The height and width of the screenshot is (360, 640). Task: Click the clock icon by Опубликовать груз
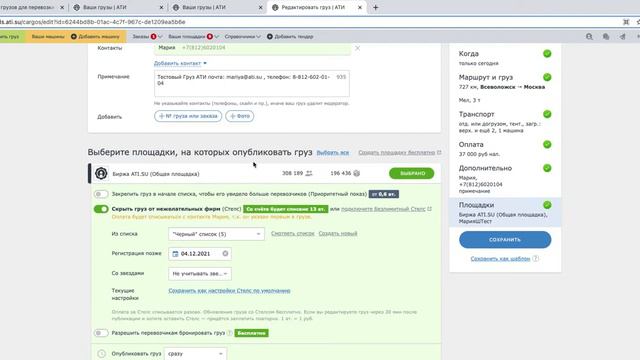point(102,354)
